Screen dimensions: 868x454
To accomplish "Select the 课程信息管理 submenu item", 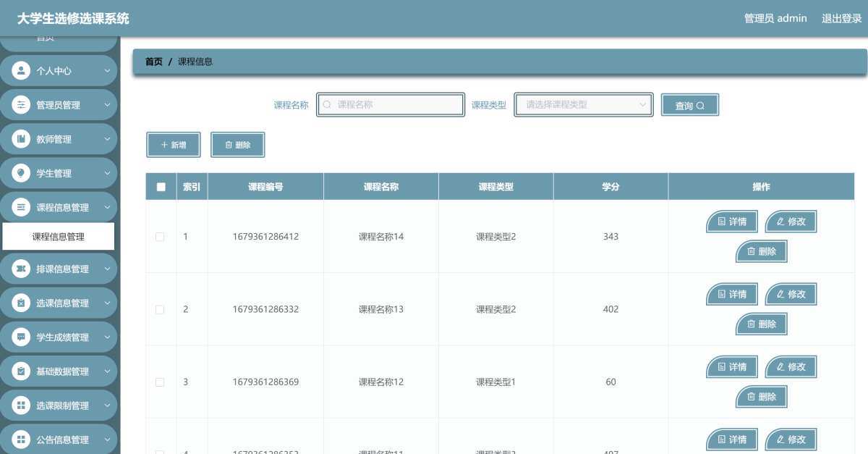I will pos(59,237).
